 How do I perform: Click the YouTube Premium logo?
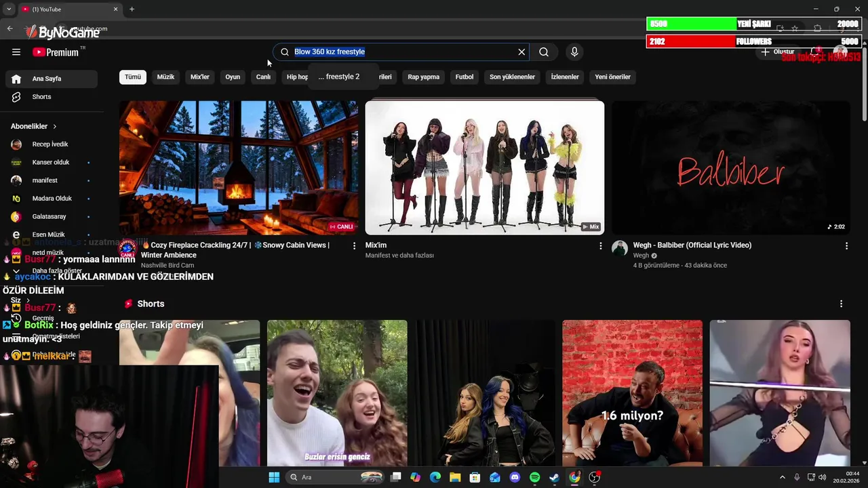coord(58,52)
